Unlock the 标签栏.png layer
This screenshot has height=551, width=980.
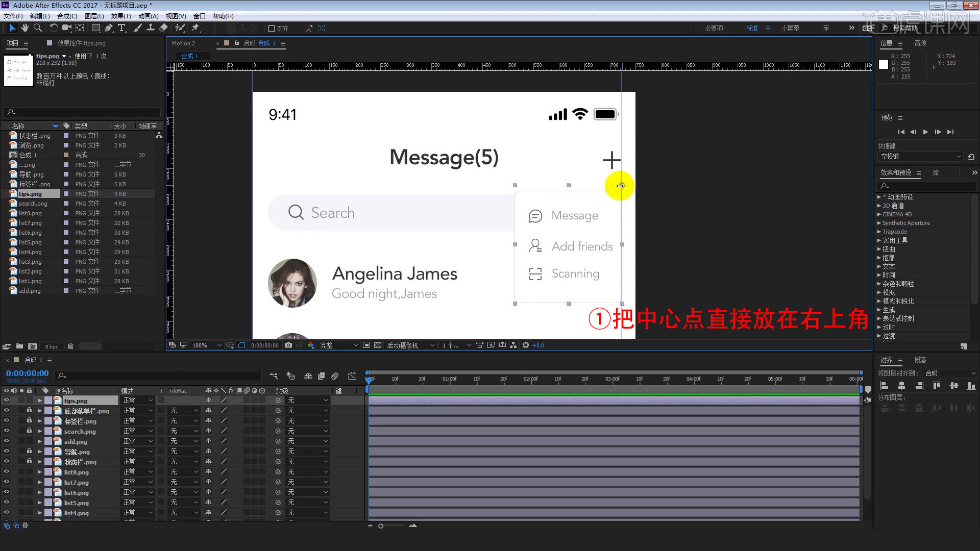point(29,421)
